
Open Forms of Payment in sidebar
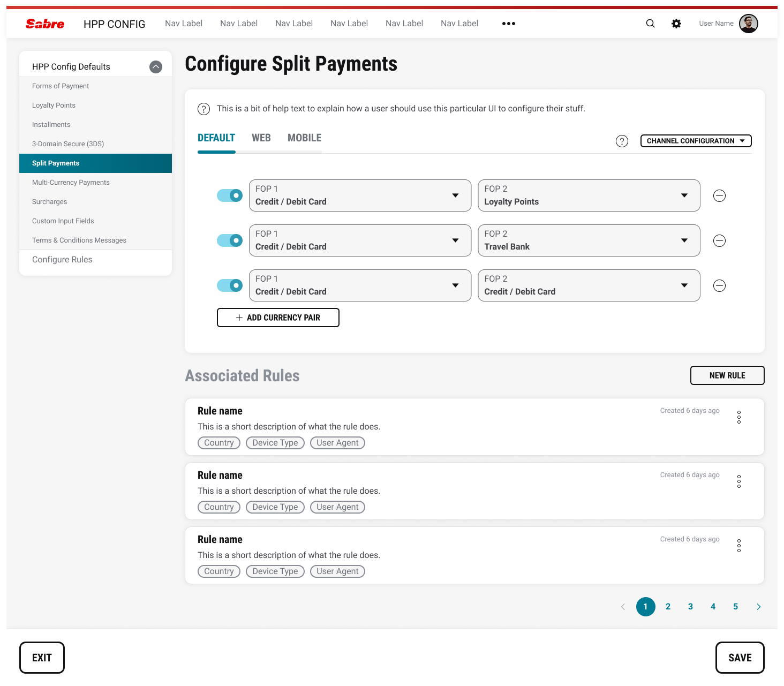click(95, 86)
